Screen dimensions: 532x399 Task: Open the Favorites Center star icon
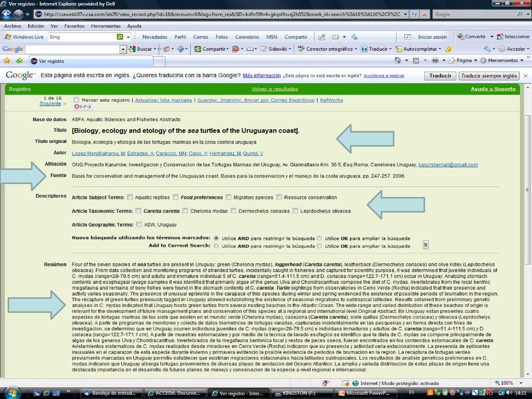6,61
